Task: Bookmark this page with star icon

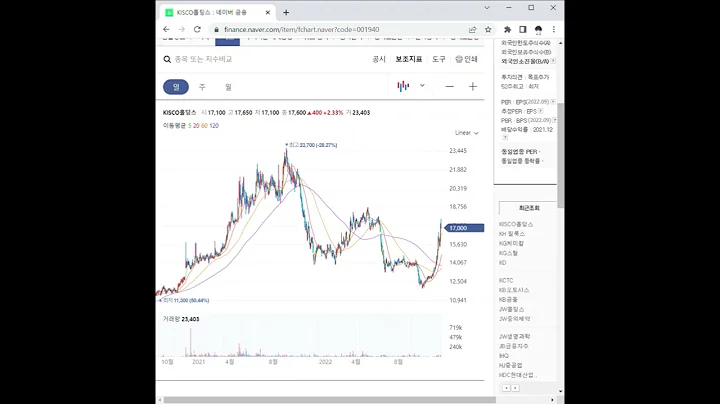Action: pos(488,29)
